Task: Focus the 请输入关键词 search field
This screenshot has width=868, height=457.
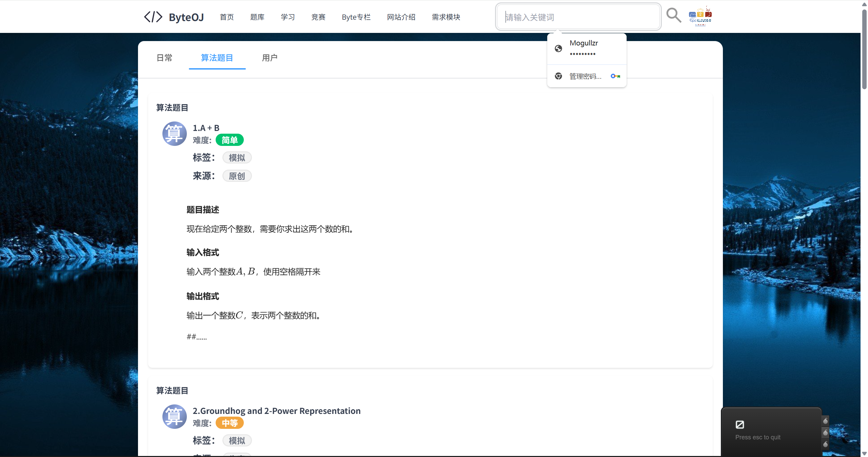Action: [578, 17]
